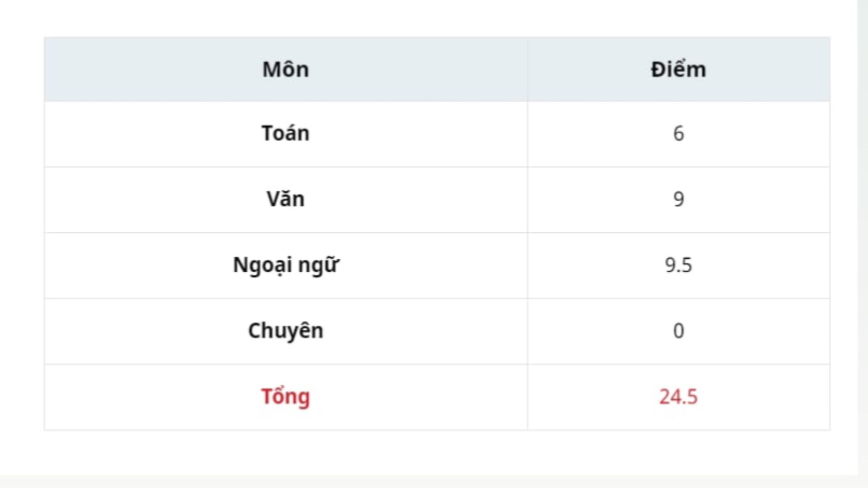Select the Ngoại ngữ subject cell
Image resolution: width=868 pixels, height=488 pixels.
click(x=285, y=265)
